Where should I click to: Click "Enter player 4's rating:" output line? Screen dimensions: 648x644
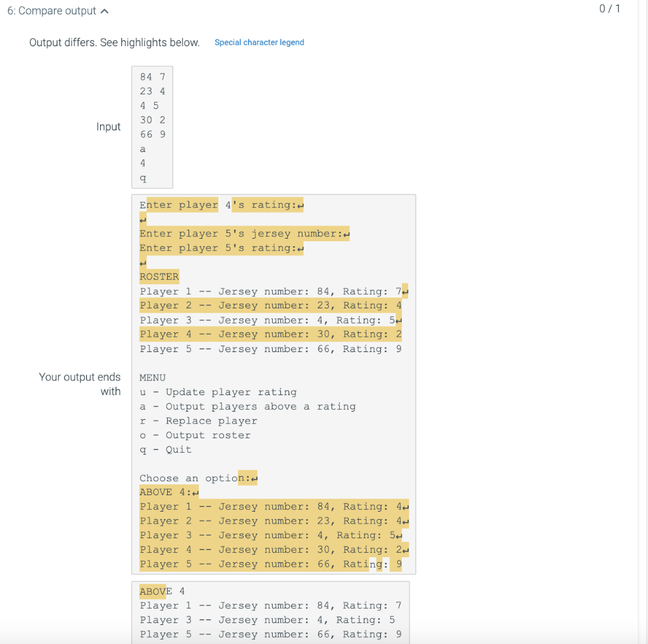tap(221, 205)
